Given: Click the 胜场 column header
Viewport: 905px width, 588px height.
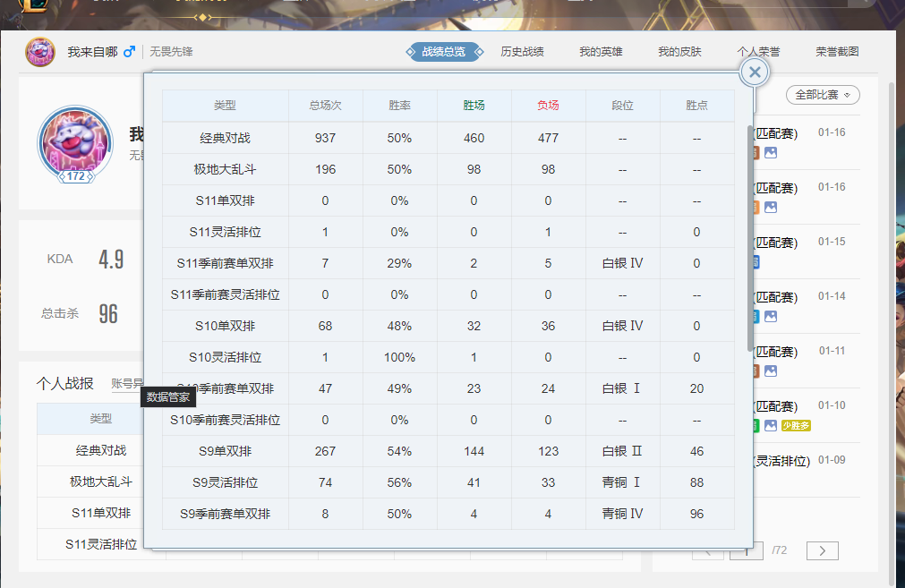Looking at the screenshot, I should [x=474, y=106].
